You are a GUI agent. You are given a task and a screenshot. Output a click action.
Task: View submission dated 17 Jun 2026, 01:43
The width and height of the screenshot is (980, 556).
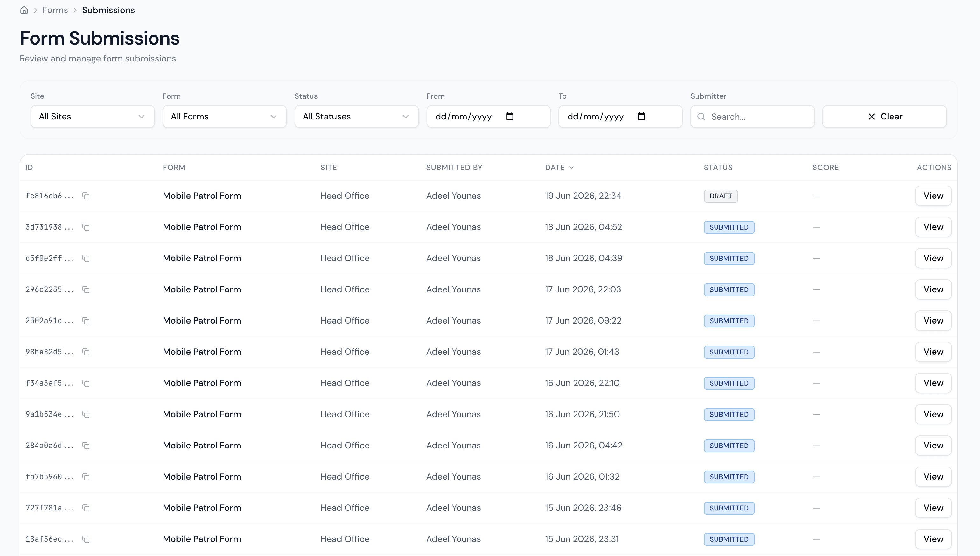(933, 352)
